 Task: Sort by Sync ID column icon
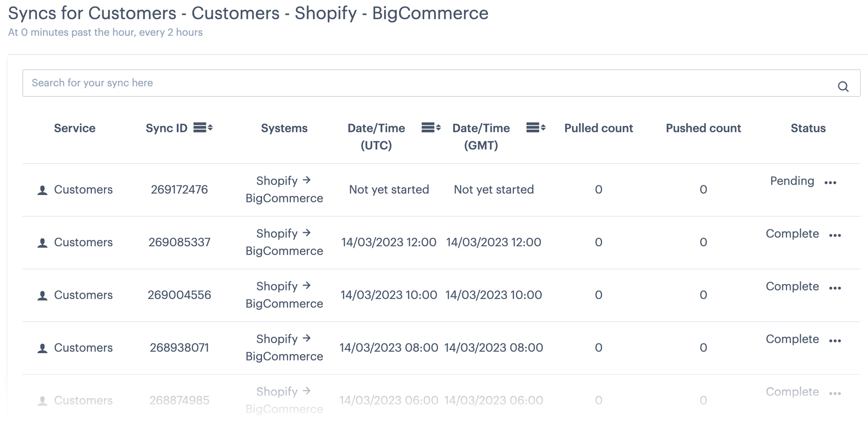(203, 128)
